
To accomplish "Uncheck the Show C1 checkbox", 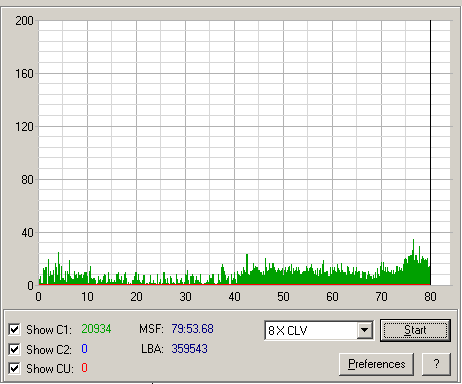I will click(x=14, y=329).
